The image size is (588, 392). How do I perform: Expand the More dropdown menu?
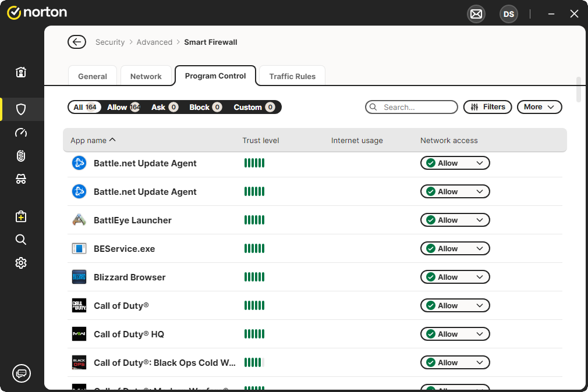[x=539, y=107]
